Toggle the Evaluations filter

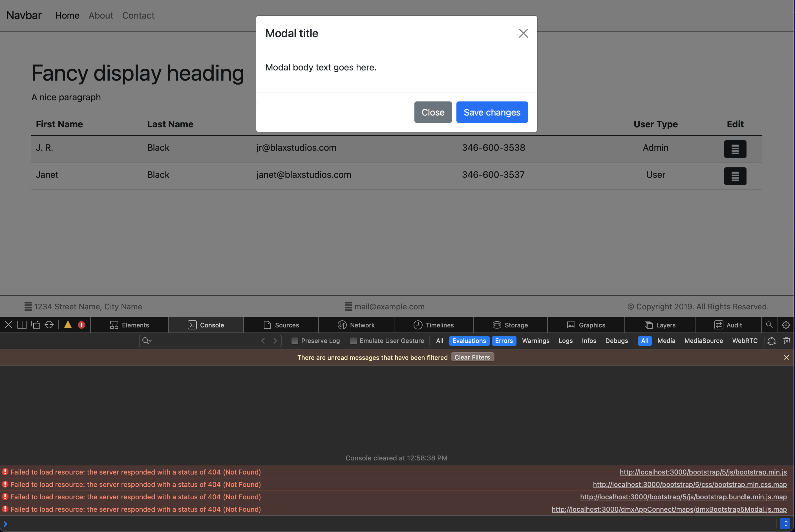point(469,341)
